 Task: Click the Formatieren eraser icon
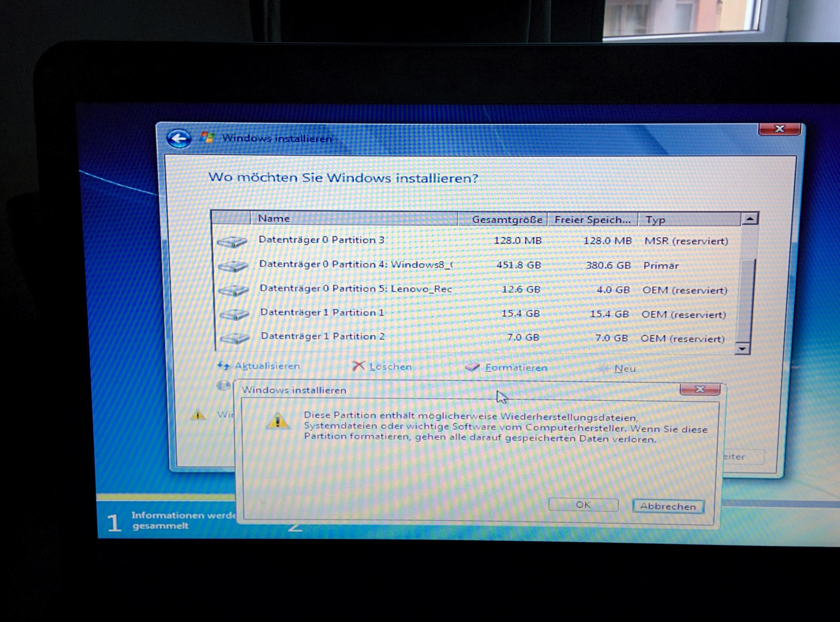point(472,367)
